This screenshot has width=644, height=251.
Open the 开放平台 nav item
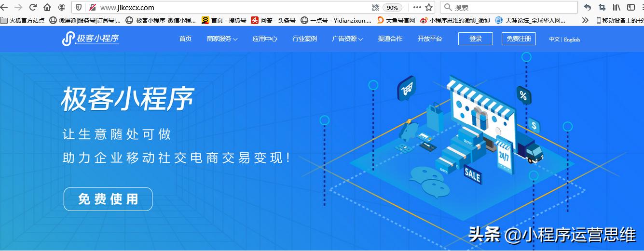430,39
